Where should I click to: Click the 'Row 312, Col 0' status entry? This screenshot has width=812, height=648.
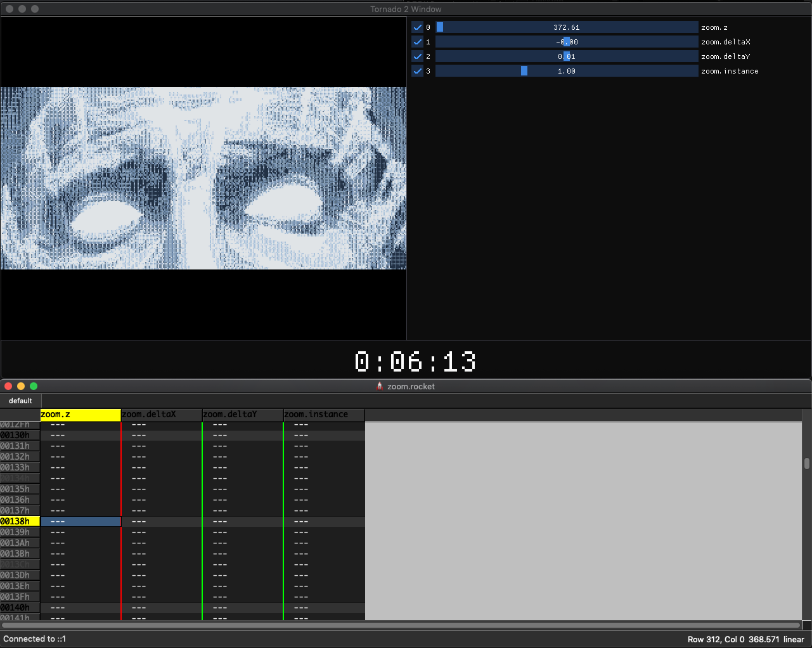[x=716, y=639]
